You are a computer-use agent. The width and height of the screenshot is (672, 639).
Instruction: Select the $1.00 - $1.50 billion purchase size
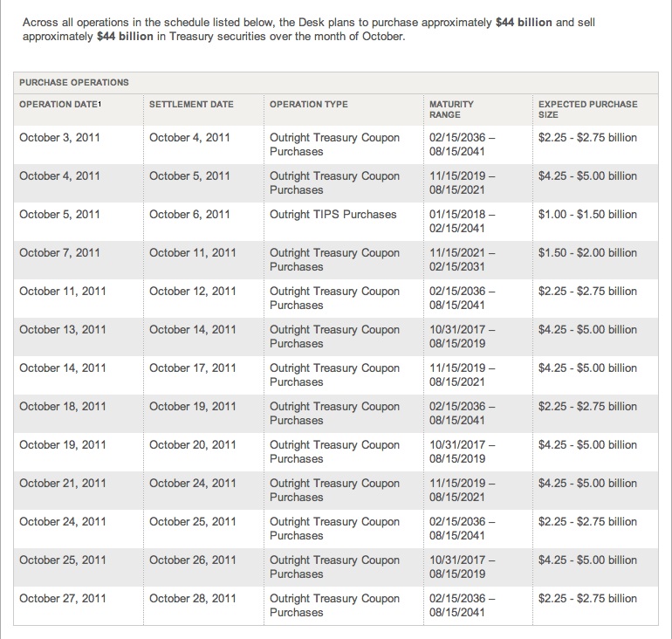(x=587, y=214)
